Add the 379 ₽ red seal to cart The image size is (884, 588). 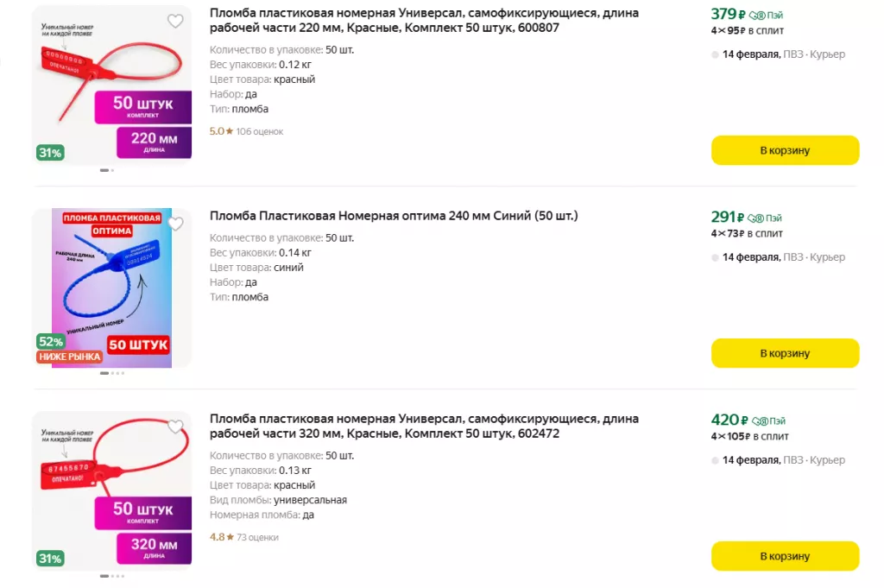(x=785, y=150)
